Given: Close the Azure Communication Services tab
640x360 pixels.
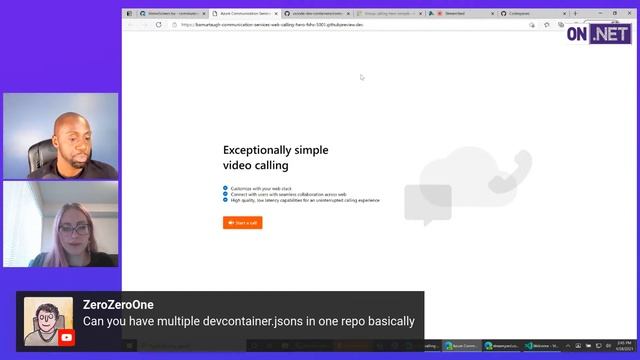Looking at the screenshot, I should coord(276,13).
